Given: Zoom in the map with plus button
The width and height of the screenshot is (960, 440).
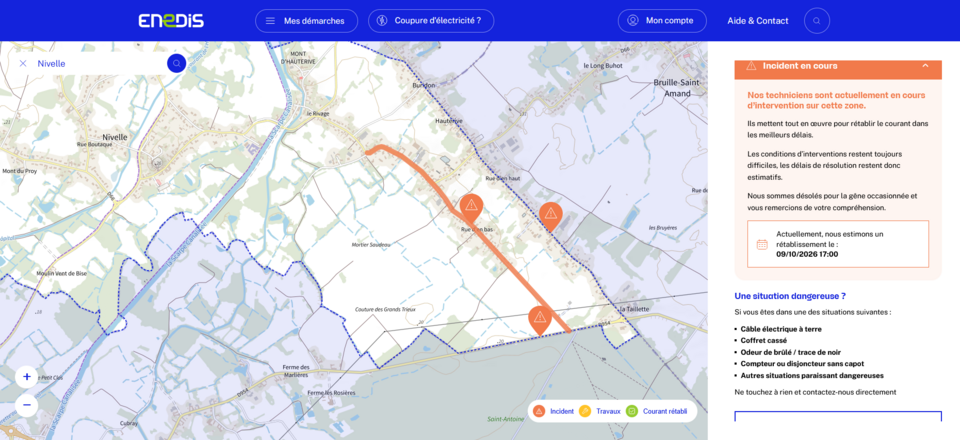Looking at the screenshot, I should coord(27,377).
